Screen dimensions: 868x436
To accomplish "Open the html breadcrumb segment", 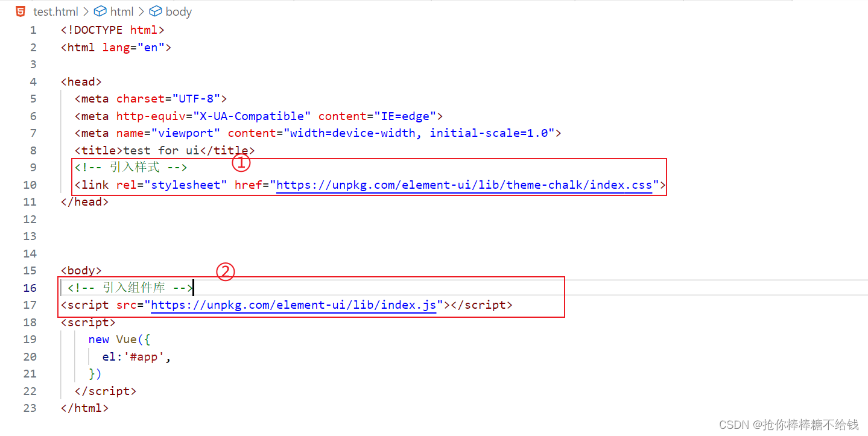I will [x=122, y=11].
